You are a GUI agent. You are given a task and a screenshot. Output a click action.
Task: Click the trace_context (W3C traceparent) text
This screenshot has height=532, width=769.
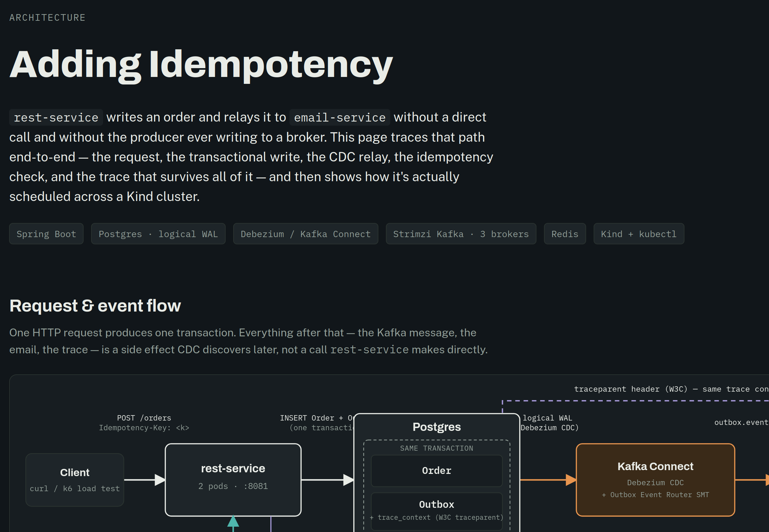coord(437,518)
